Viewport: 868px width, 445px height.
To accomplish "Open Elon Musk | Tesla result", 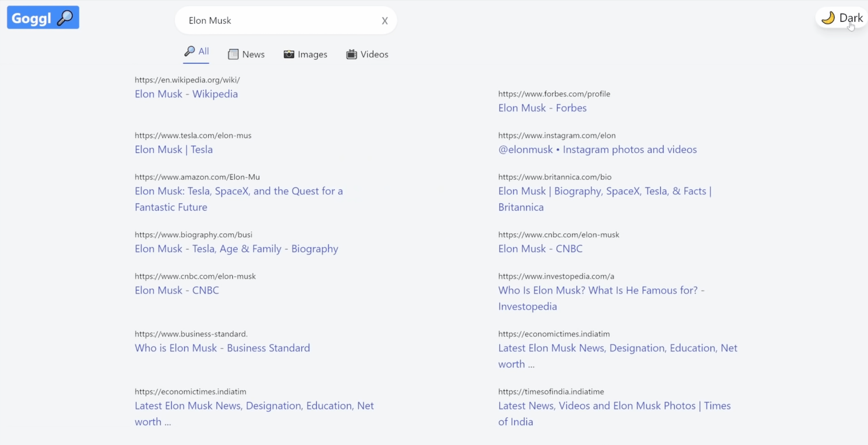I will tap(174, 149).
